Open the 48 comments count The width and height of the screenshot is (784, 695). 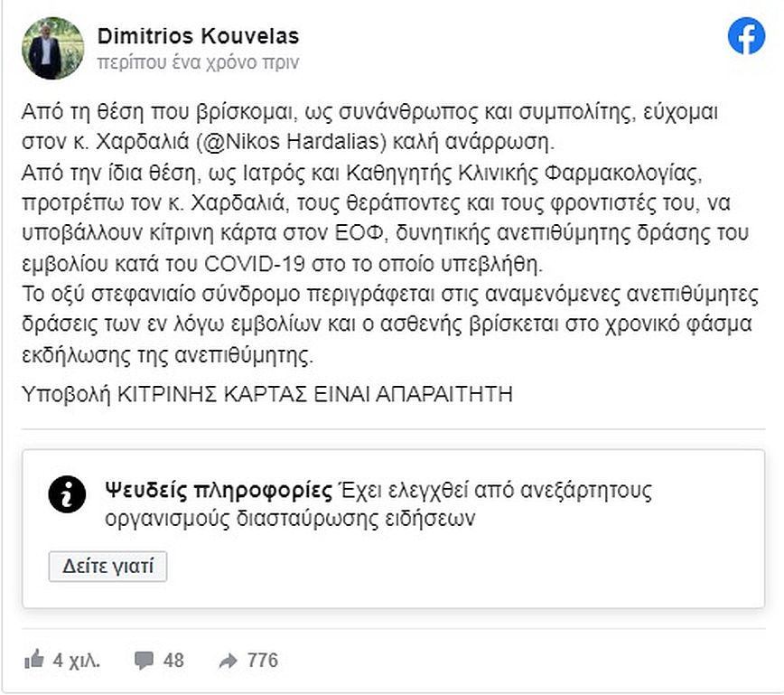click(173, 661)
